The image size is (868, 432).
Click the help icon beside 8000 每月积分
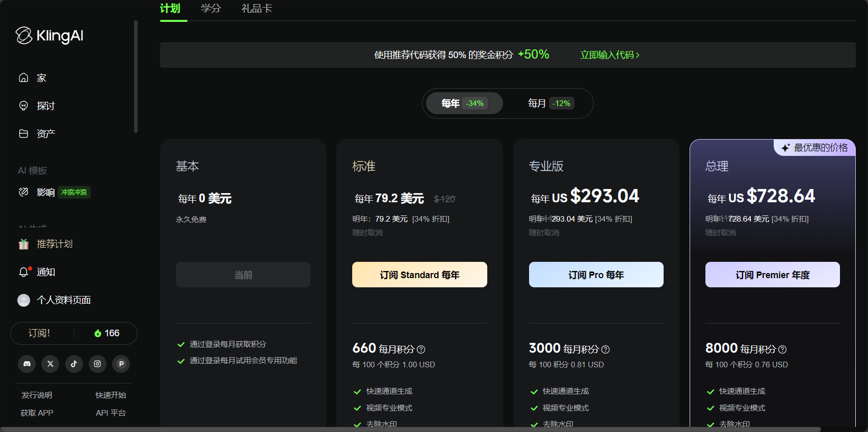tap(782, 349)
